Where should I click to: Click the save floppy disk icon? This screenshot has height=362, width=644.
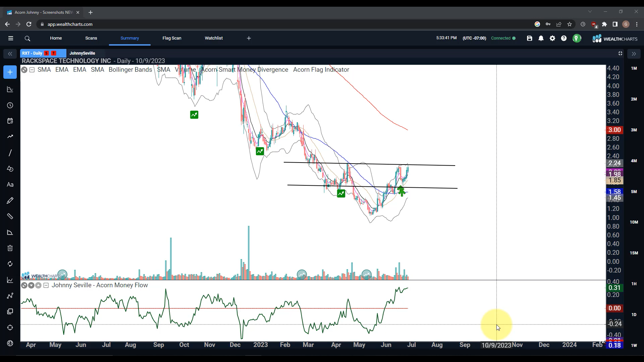point(530,38)
